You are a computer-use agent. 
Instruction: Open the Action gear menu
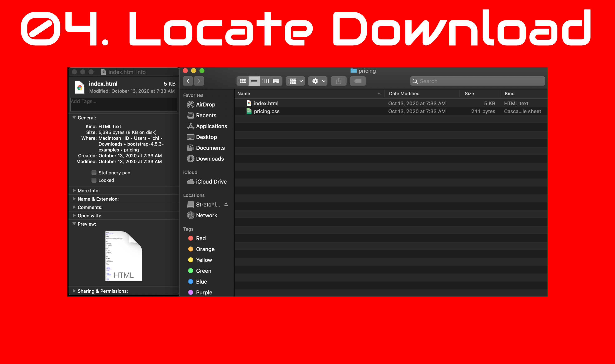pyautogui.click(x=318, y=81)
